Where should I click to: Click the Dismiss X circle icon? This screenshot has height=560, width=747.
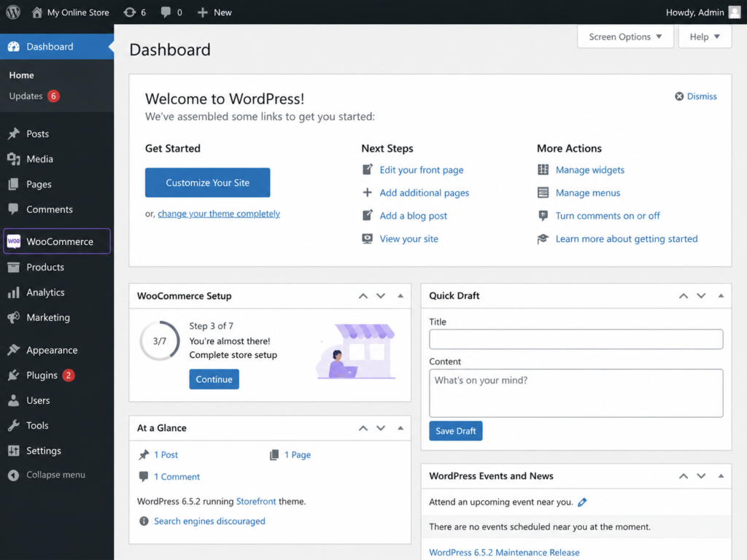[679, 96]
